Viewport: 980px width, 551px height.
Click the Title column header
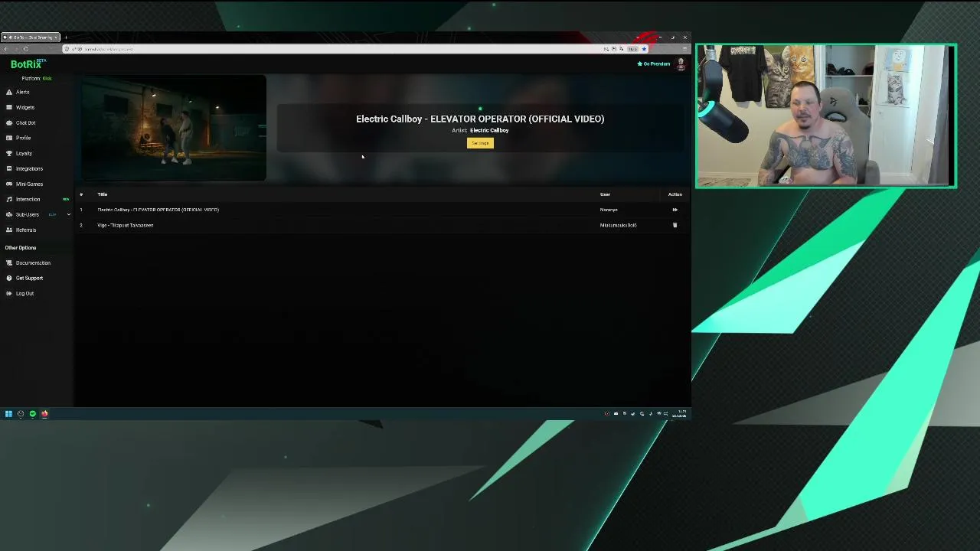pos(102,194)
